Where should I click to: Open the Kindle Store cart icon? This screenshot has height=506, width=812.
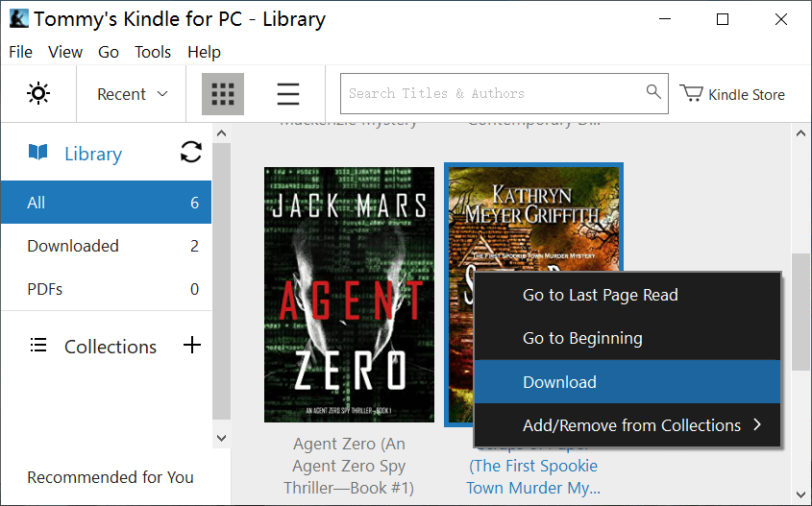tap(691, 93)
